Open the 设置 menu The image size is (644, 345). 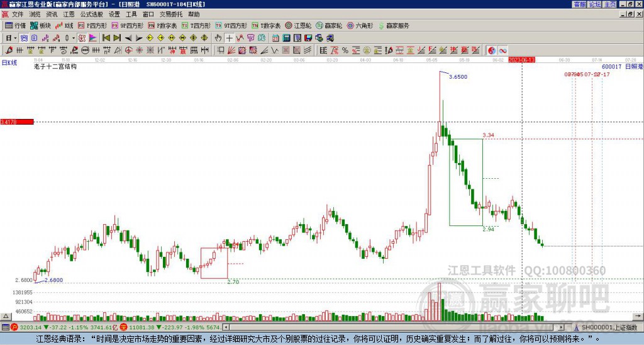coord(114,14)
